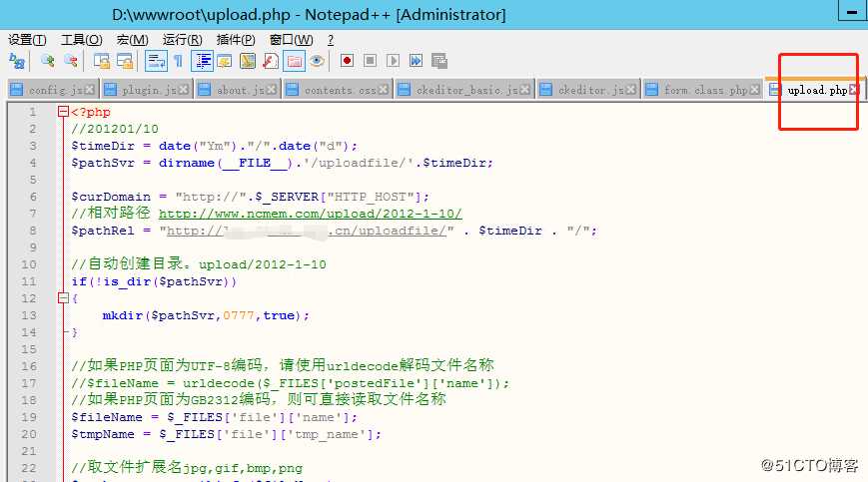This screenshot has width=868, height=482.
Task: Click the $timeDir variable on line 3
Action: 103,146
